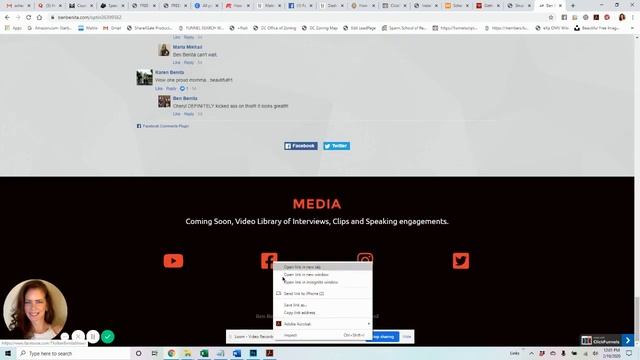Open 'DC Office of Zoning' bookmark
This screenshot has width=640, height=360.
tap(275, 28)
